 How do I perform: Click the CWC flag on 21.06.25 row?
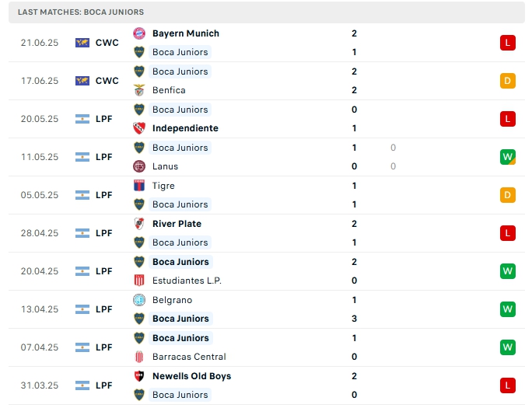pyautogui.click(x=82, y=43)
